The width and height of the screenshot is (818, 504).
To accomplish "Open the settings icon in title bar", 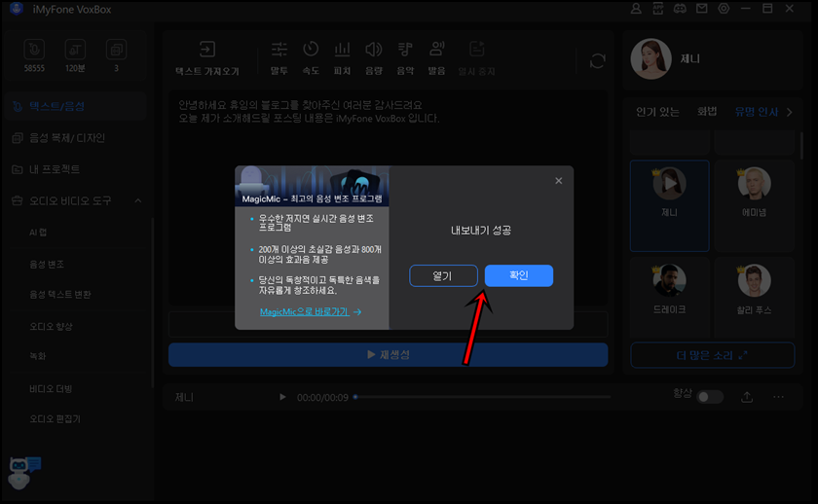I will (724, 9).
